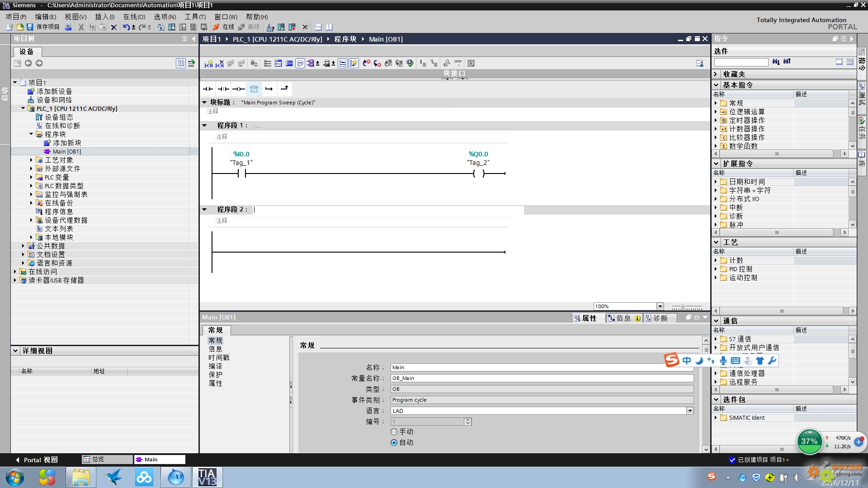Open Windows Start button
The width and height of the screenshot is (868, 488).
[15, 478]
